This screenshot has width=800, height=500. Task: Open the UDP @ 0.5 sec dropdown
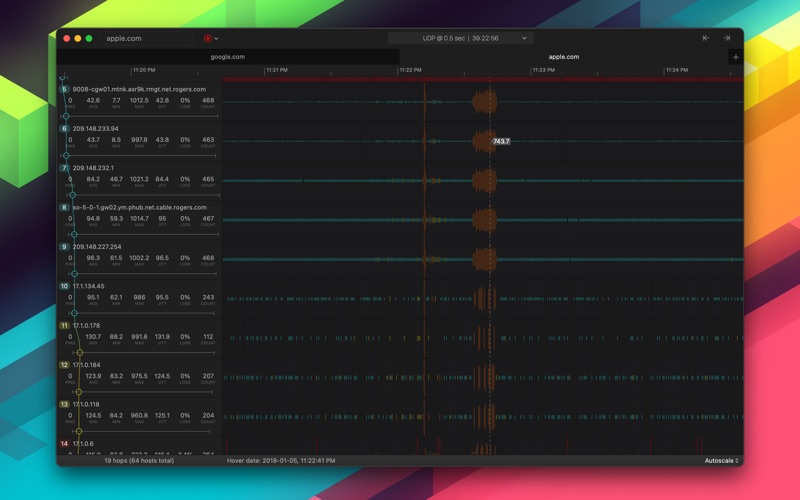point(460,38)
